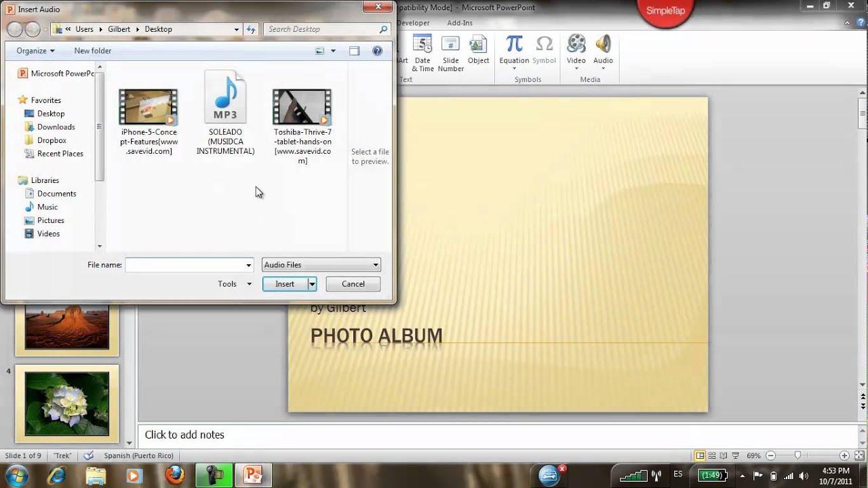Image resolution: width=868 pixels, height=488 pixels.
Task: Change view with the views icon
Action: (x=320, y=51)
